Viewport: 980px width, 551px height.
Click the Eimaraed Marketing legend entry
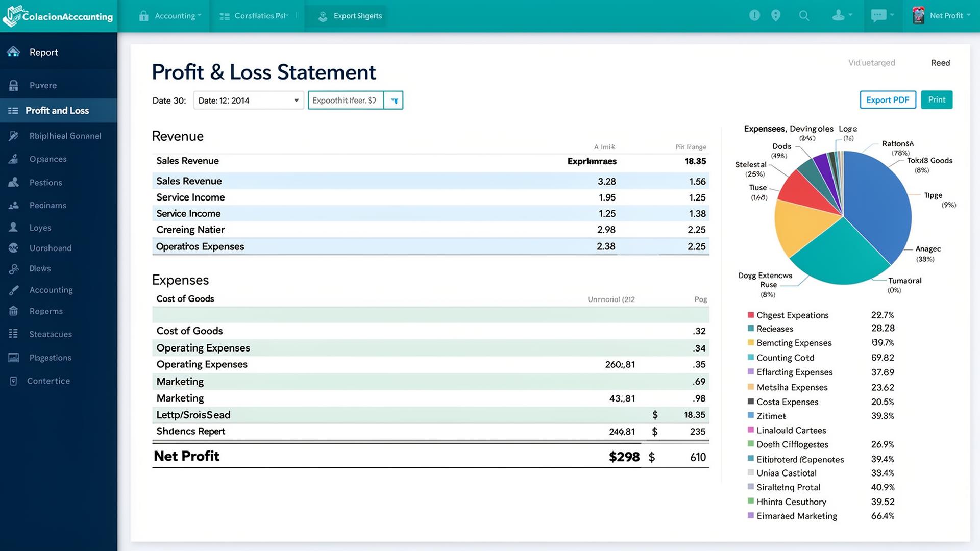click(x=797, y=516)
